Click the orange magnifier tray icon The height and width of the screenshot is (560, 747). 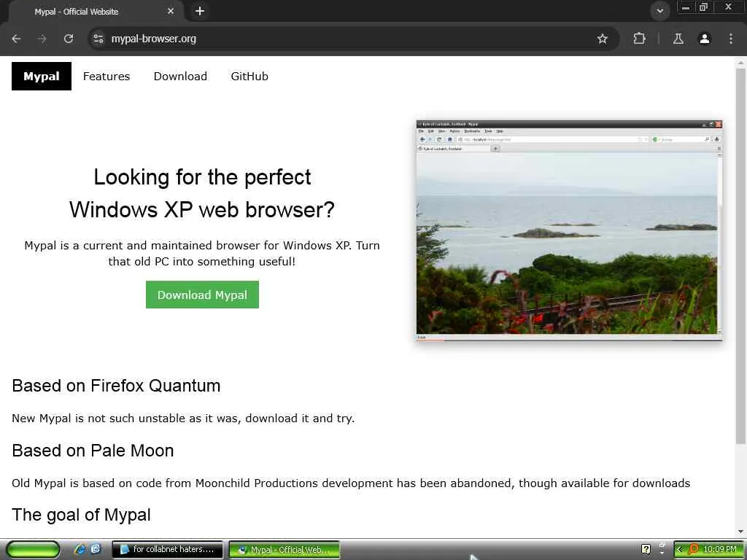(693, 549)
